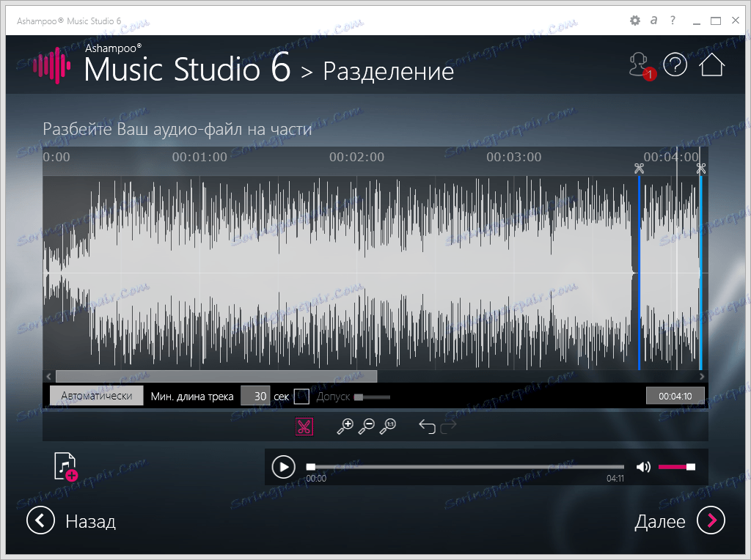Click the left scroll arrow under waveform
Image resolution: width=751 pixels, height=560 pixels.
tap(48, 376)
